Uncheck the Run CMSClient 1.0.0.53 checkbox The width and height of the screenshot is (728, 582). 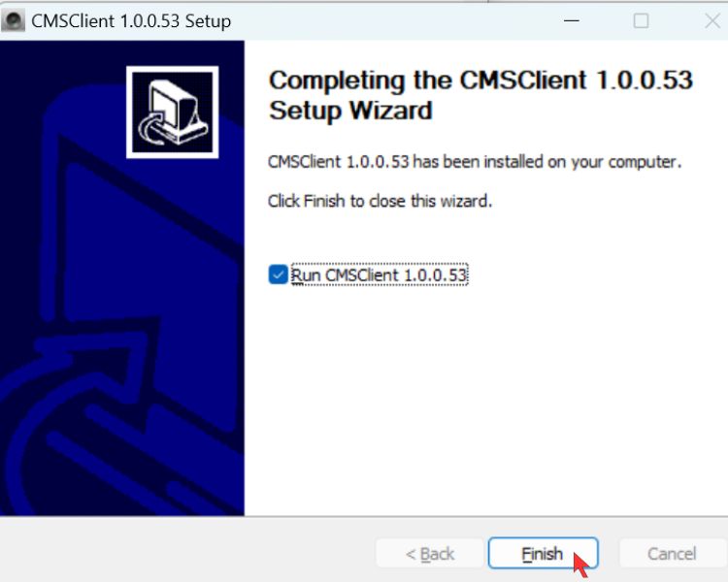279,275
